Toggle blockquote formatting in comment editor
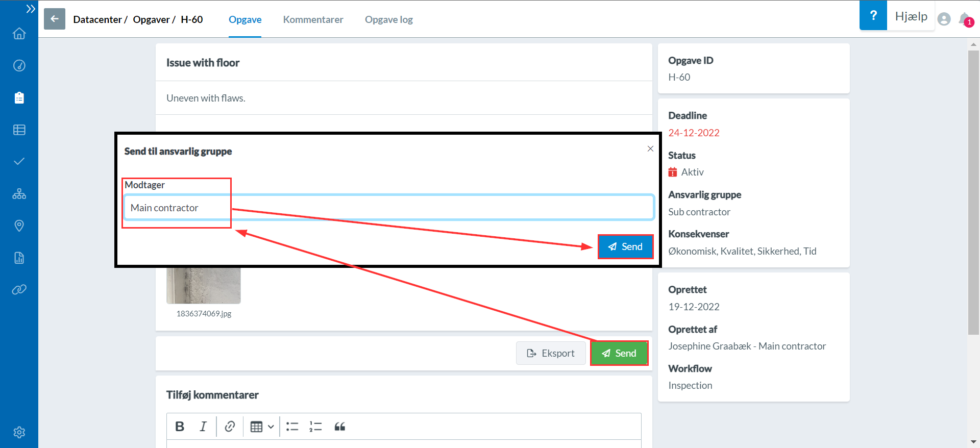Image resolution: width=980 pixels, height=448 pixels. 340,427
